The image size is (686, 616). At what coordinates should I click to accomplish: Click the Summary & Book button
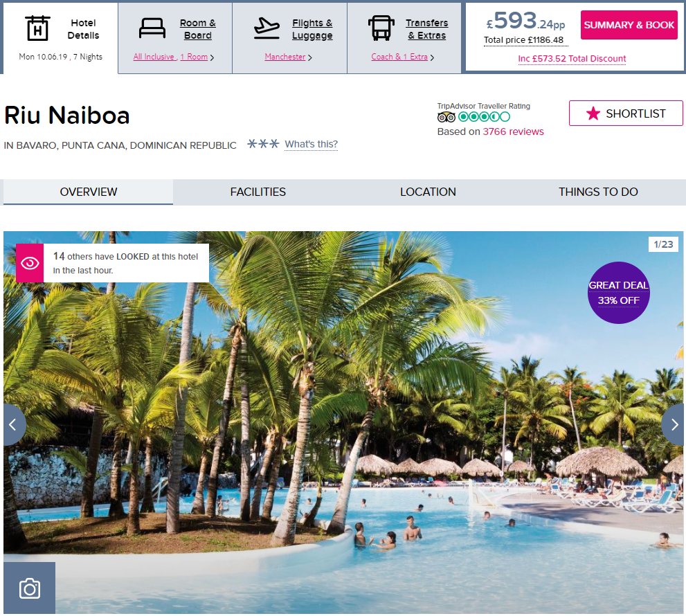[x=629, y=25]
